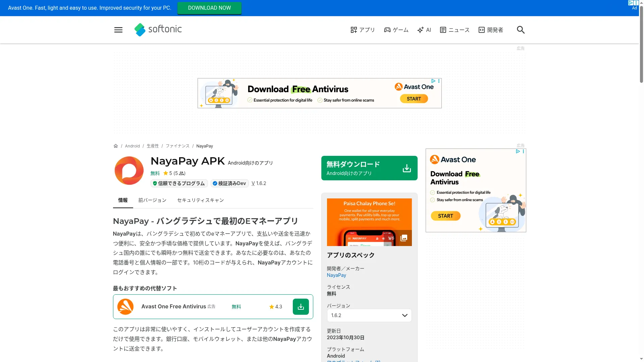The height and width of the screenshot is (362, 644).
Task: Click the rating star next to 5
Action: click(166, 173)
